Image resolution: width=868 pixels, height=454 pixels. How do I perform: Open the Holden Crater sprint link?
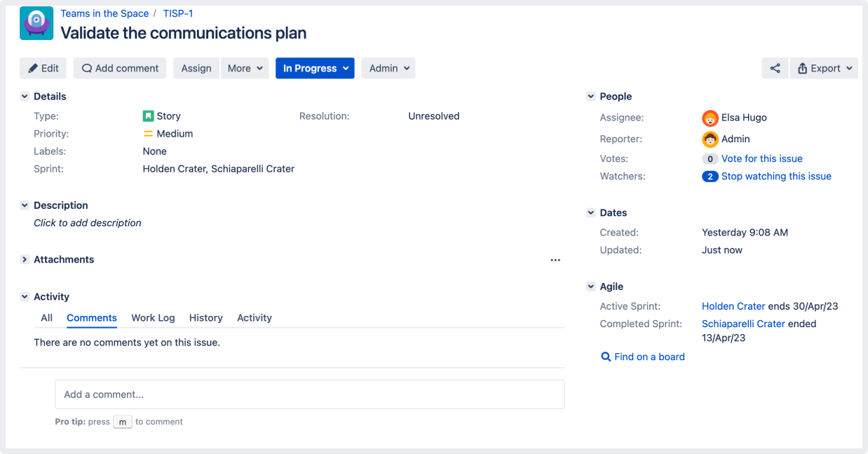click(733, 306)
